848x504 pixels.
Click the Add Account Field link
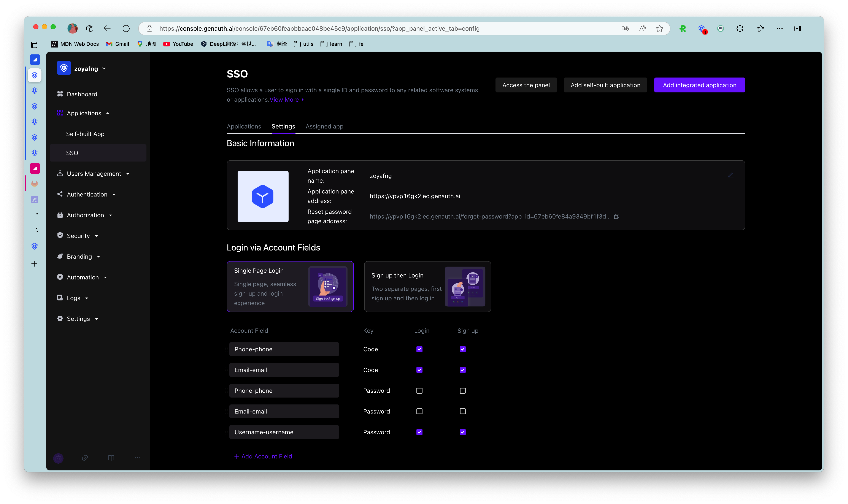263,456
